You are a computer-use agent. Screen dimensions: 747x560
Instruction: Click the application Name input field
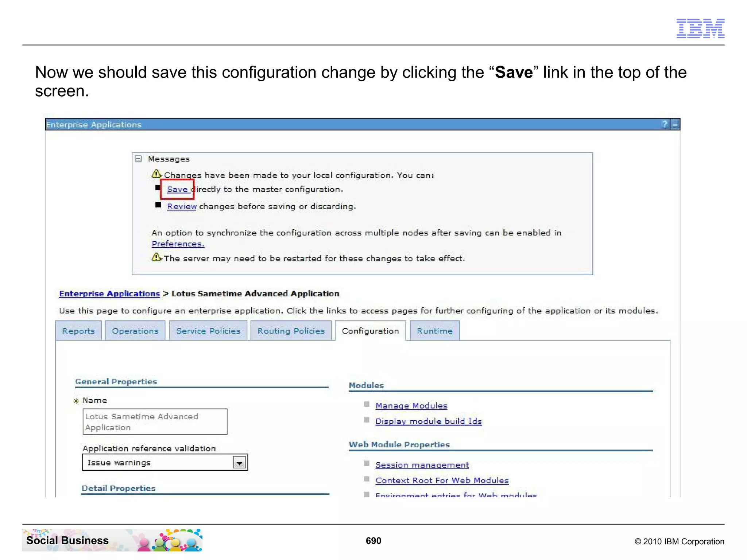(x=155, y=421)
